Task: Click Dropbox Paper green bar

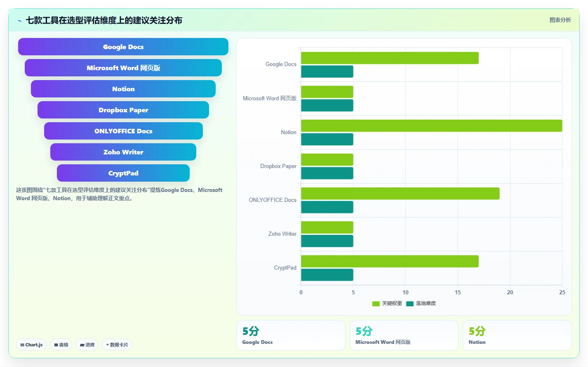Action: tap(327, 159)
